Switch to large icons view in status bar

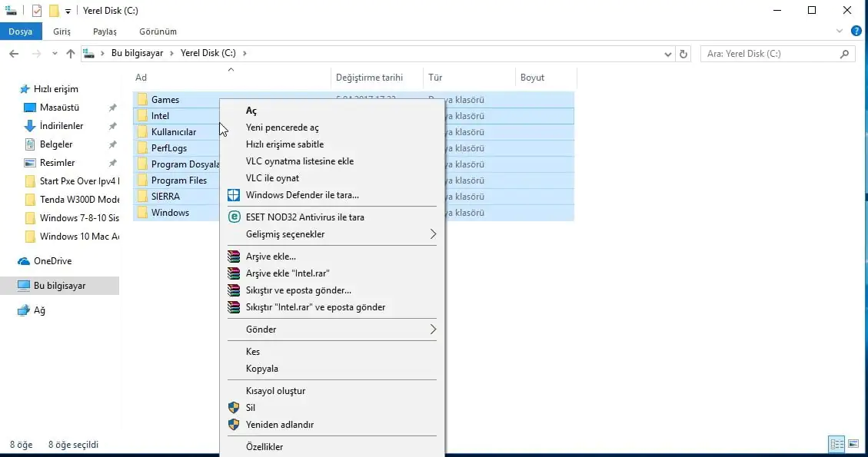(x=853, y=445)
